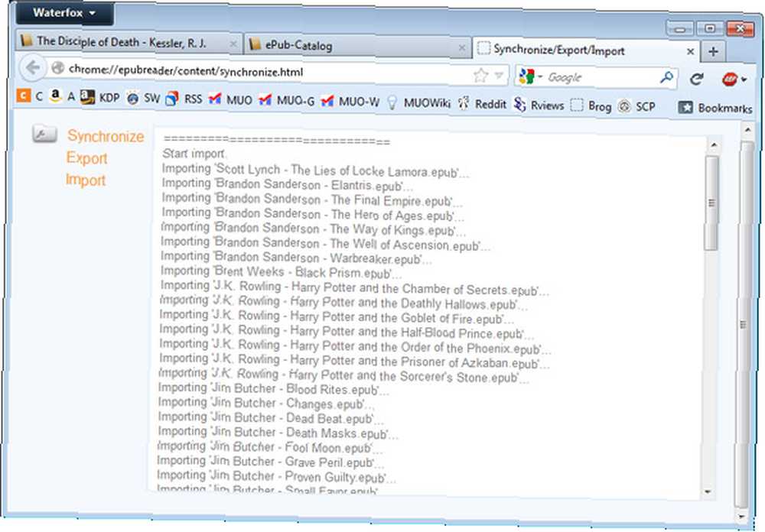Open the Waterfox application menu
The image size is (765, 532).
point(64,13)
